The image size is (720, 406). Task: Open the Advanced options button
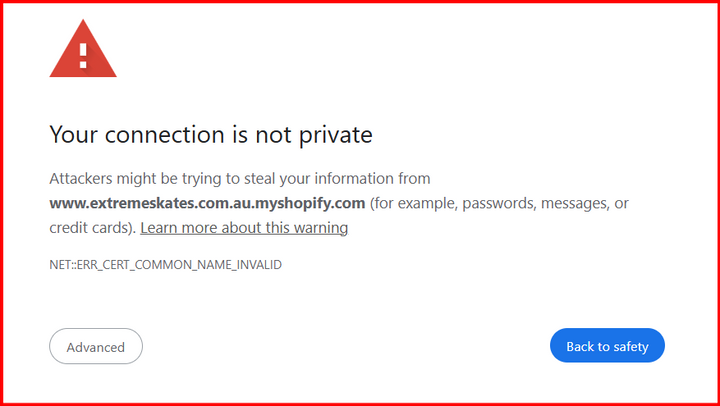click(96, 347)
